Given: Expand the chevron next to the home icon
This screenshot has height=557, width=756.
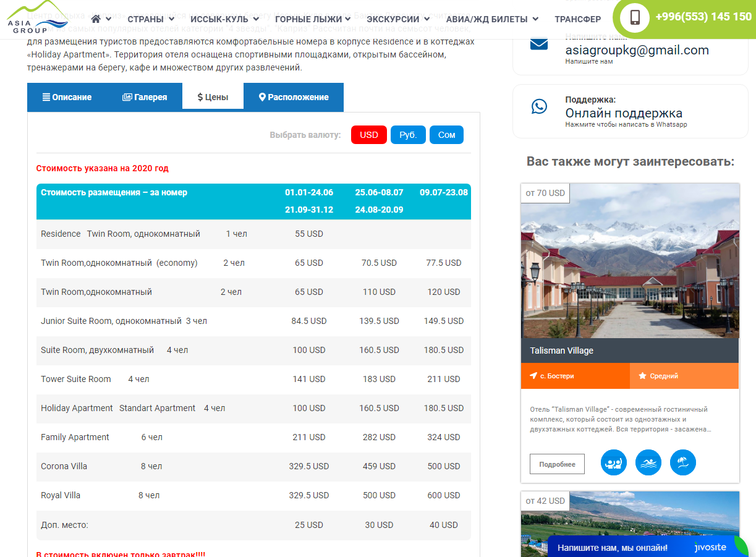Looking at the screenshot, I should click(109, 19).
